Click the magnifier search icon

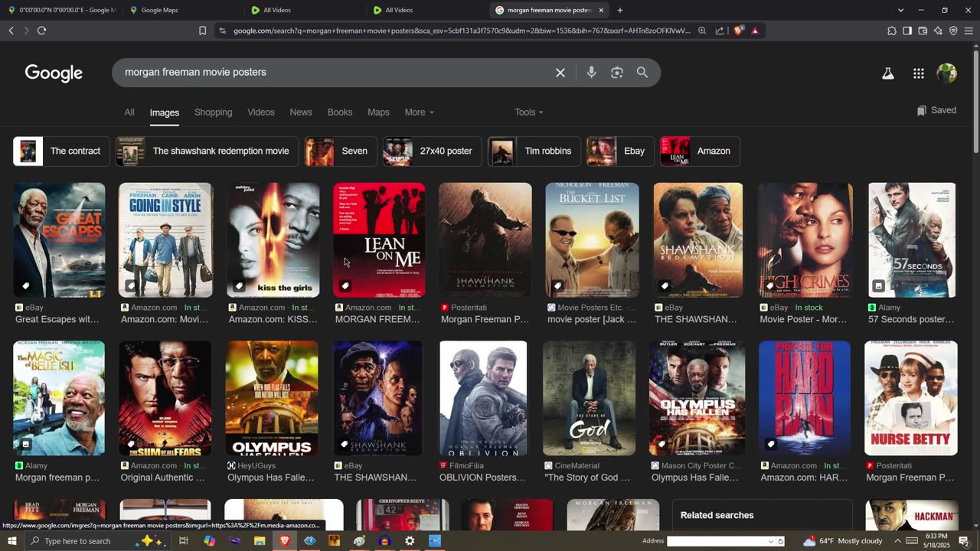[x=642, y=72]
